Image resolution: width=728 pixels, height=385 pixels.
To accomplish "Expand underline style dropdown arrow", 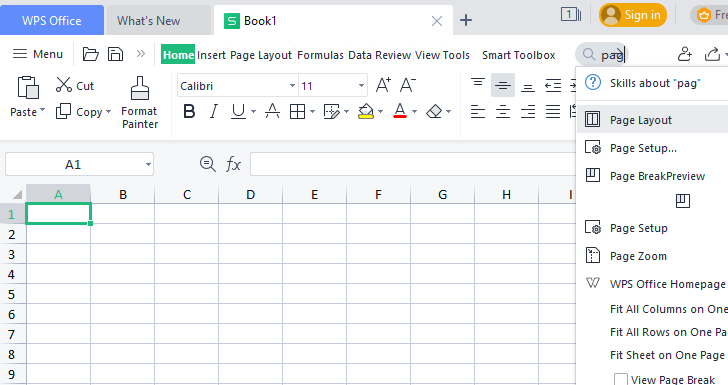I will [253, 111].
